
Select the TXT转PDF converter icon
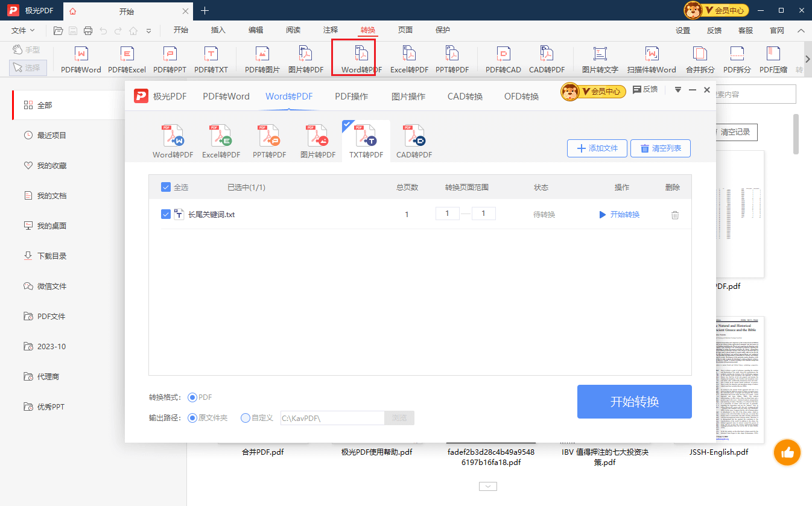(x=365, y=140)
